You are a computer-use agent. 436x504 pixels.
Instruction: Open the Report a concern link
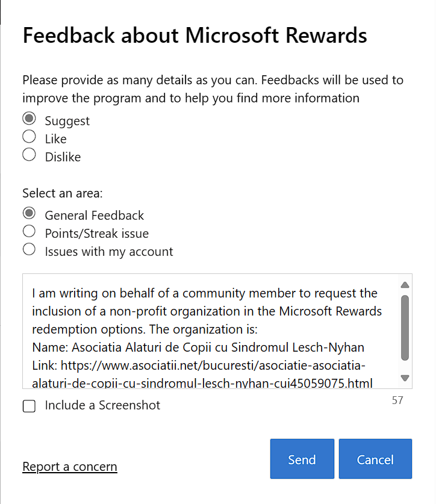[x=69, y=467]
